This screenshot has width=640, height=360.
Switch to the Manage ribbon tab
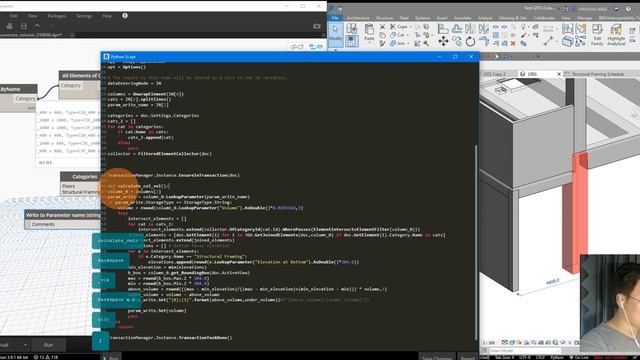click(584, 18)
